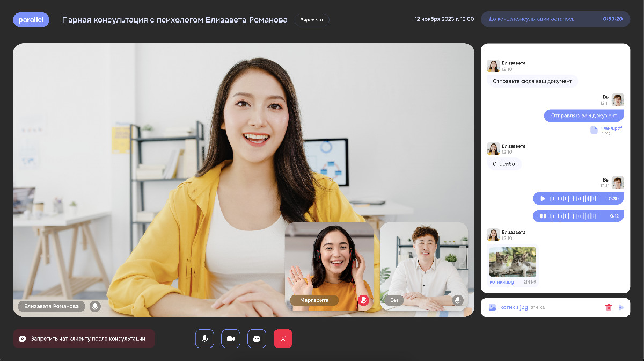This screenshot has width=644, height=361.
Task: Unmute Margarita's red muted microphone icon
Action: pyautogui.click(x=363, y=300)
